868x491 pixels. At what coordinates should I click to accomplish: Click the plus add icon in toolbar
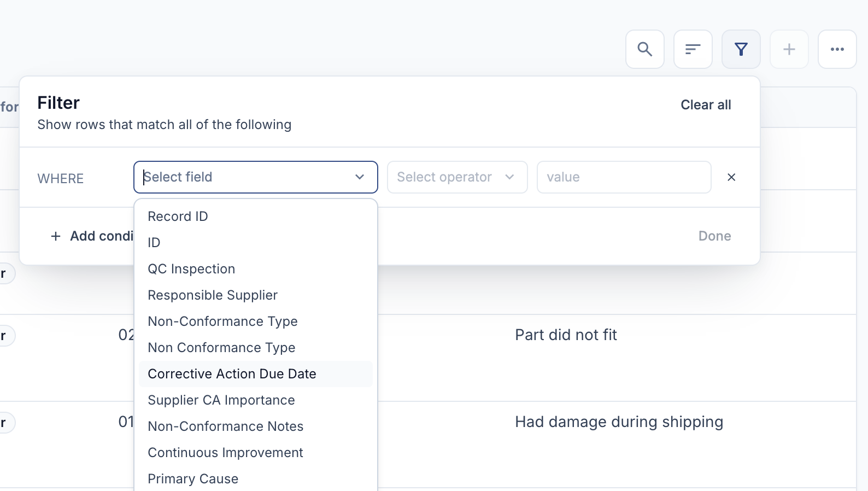[789, 49]
